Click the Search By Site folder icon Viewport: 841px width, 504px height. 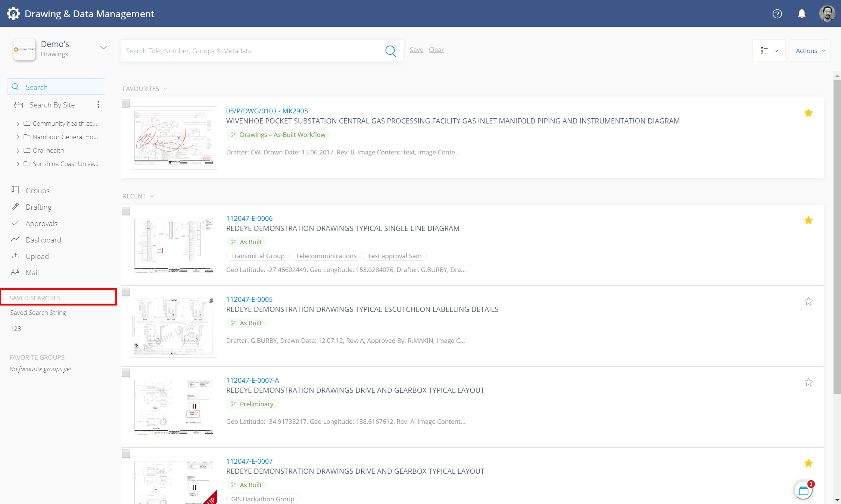click(x=19, y=105)
